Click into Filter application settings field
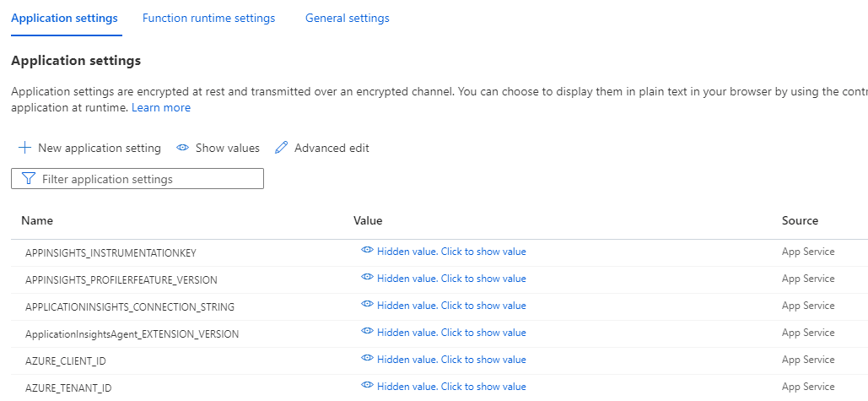 tap(137, 179)
